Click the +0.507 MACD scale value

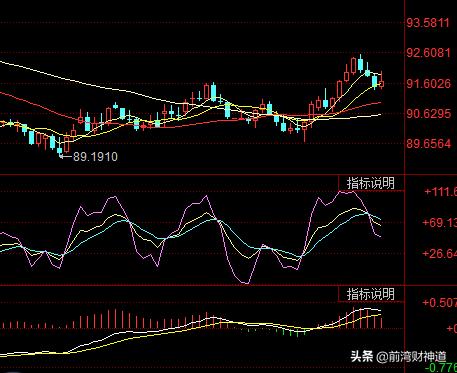click(439, 303)
